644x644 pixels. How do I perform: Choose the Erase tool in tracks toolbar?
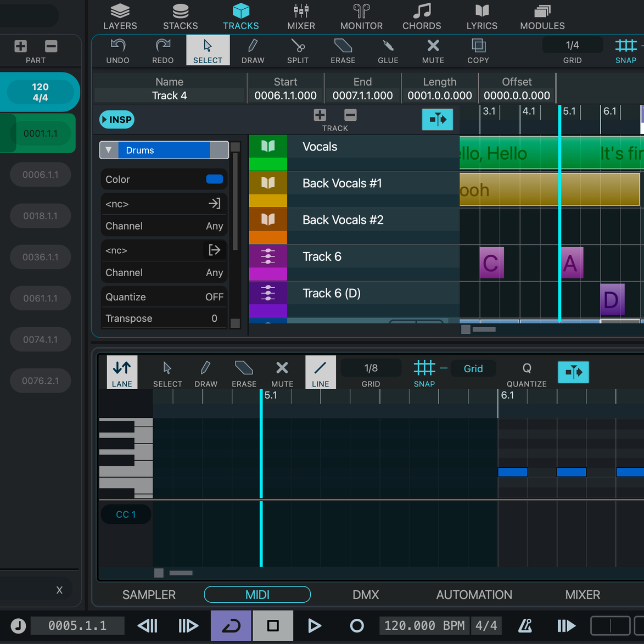(x=343, y=51)
